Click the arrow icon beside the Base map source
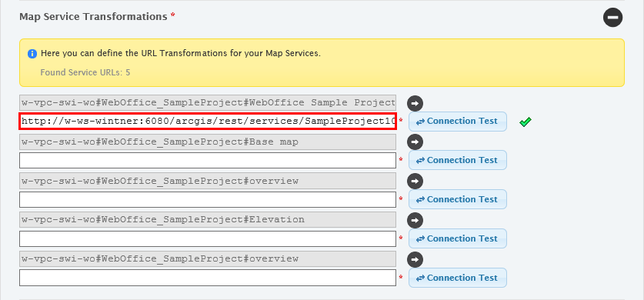The image size is (644, 300). tap(415, 142)
